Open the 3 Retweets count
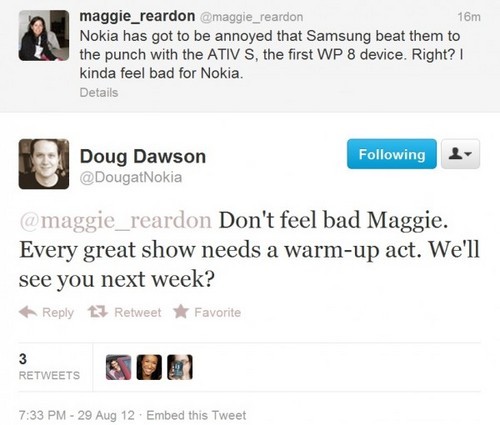Screen dimensions: 500x425 pyautogui.click(x=49, y=367)
